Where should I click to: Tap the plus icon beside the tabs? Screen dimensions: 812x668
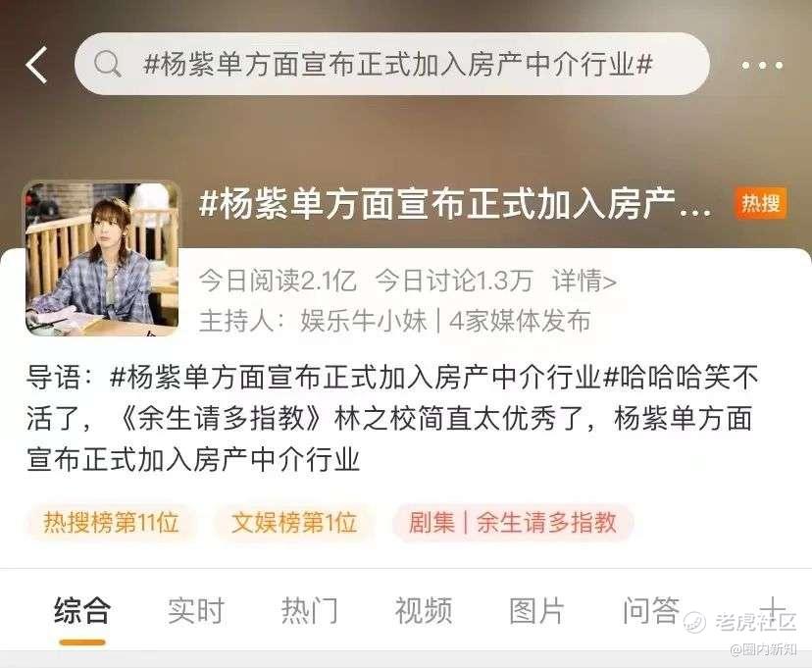point(772,610)
